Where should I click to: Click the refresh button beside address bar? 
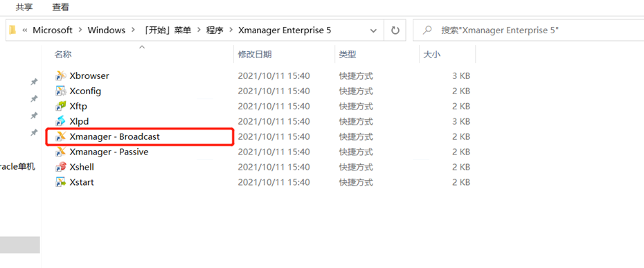(x=395, y=30)
